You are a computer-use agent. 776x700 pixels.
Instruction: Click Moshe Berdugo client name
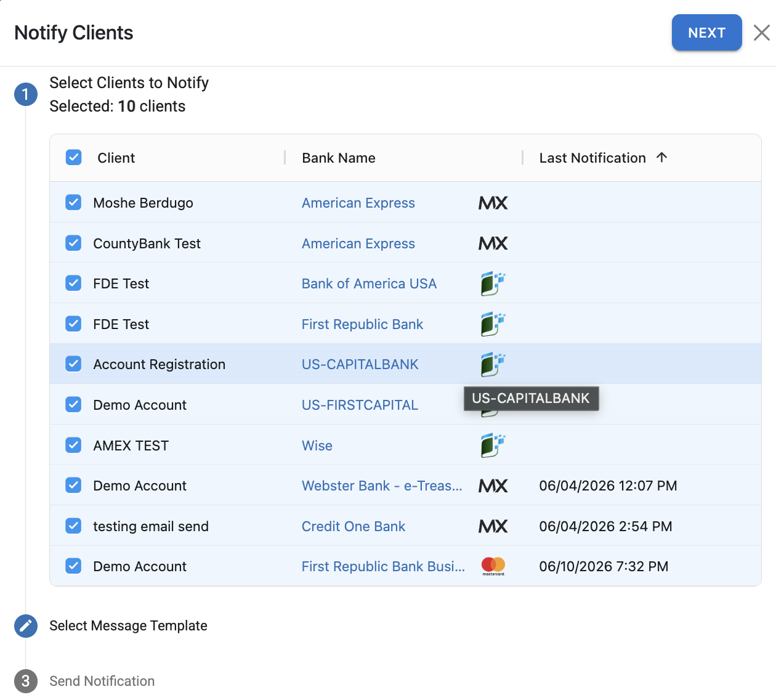(x=143, y=203)
